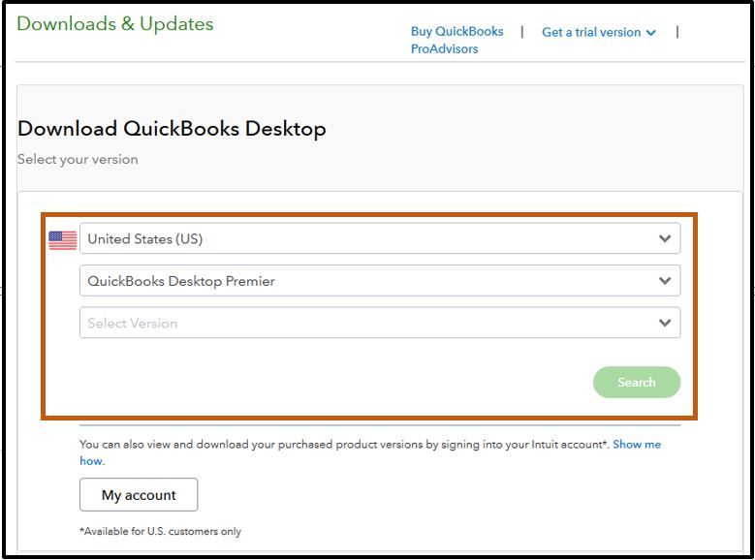755x560 pixels.
Task: Click chevron arrow in QuickBooks Desktop Premier field
Action: click(665, 281)
